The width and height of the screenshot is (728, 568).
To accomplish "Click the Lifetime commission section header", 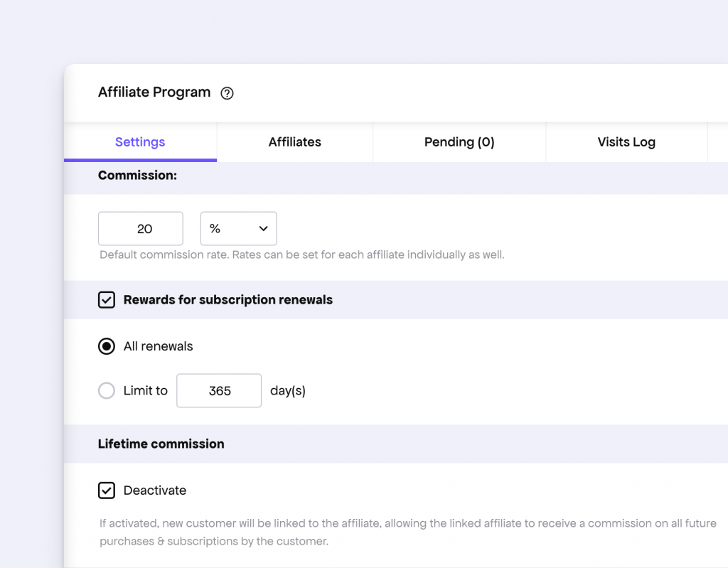I will coord(161,444).
